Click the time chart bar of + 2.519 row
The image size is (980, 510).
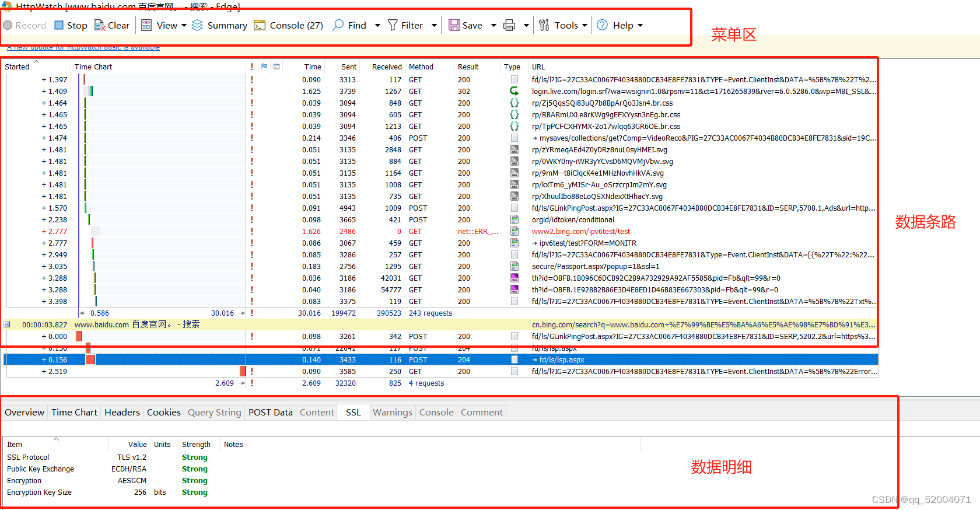click(x=243, y=371)
